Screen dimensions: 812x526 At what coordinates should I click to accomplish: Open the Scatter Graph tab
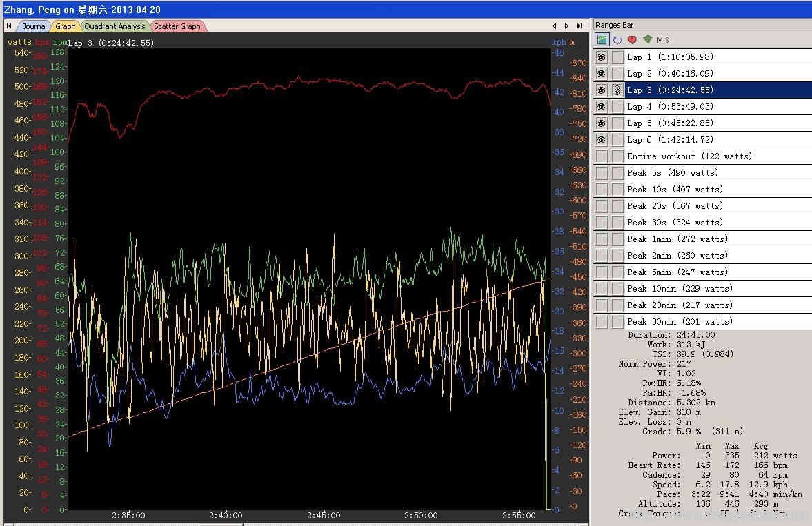pos(177,26)
